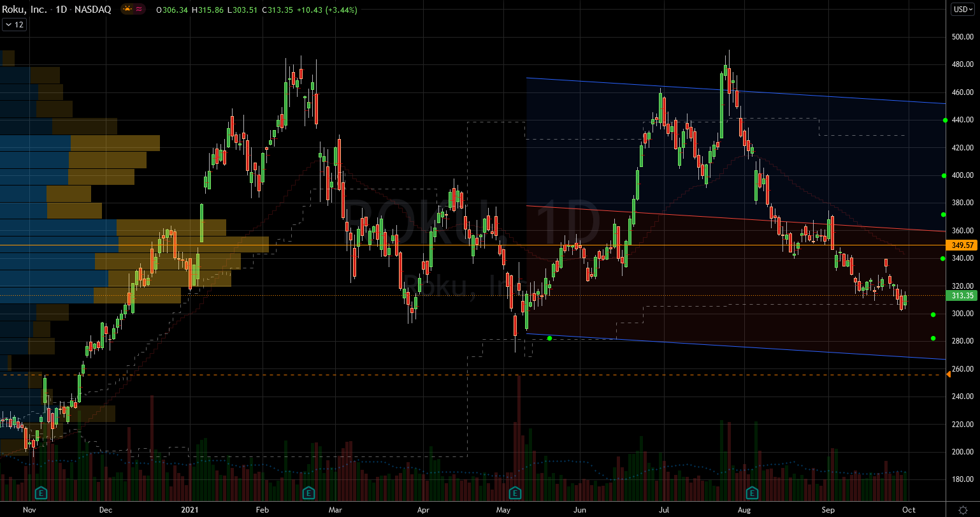This screenshot has height=517, width=980.
Task: Click the +10.43 (+3.44%) change value
Action: point(327,10)
